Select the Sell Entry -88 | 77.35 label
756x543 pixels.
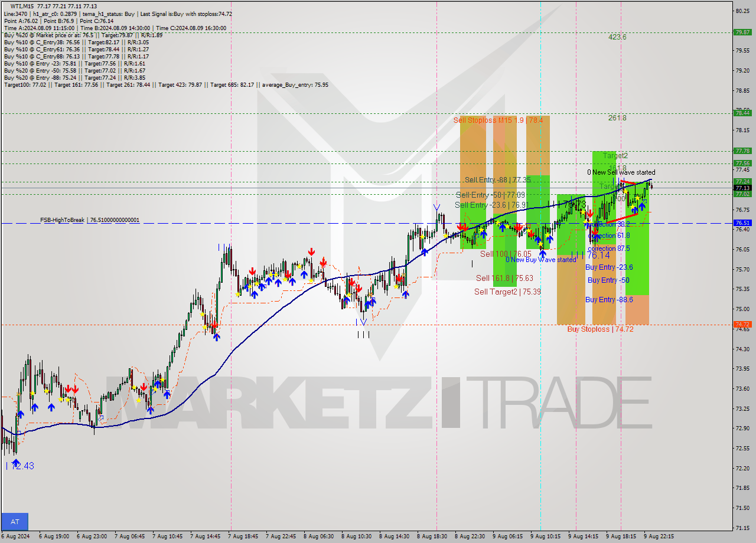497,179
